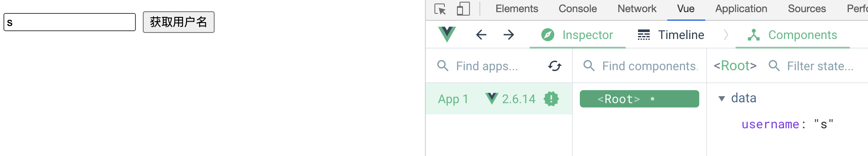The image size is (868, 156).
Task: Refresh the apps list
Action: 555,66
